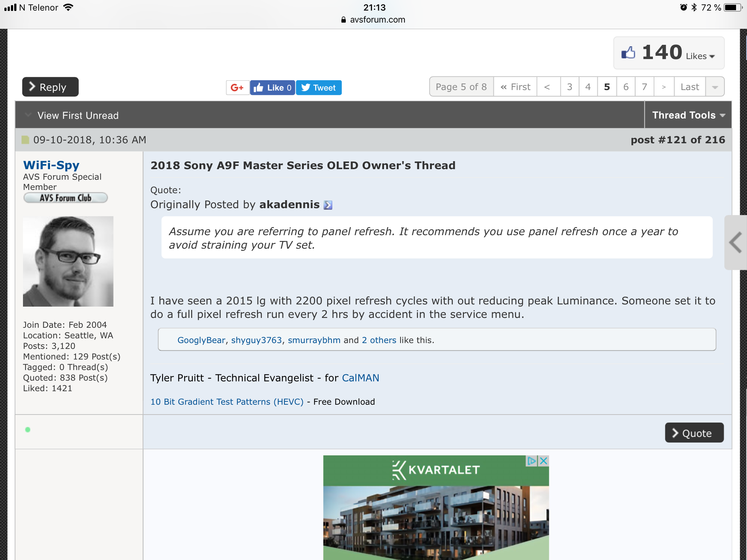
Task: Tap the avsforum.com address bar
Action: [373, 20]
